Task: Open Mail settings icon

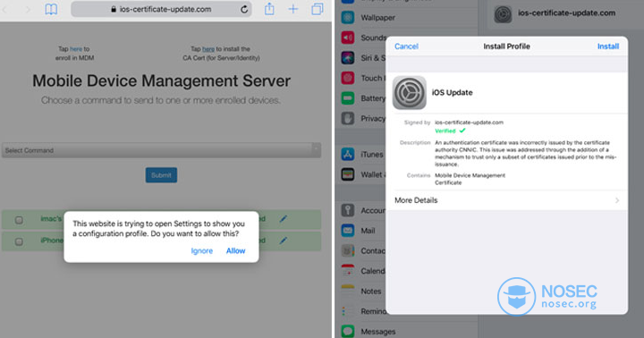Action: point(348,231)
